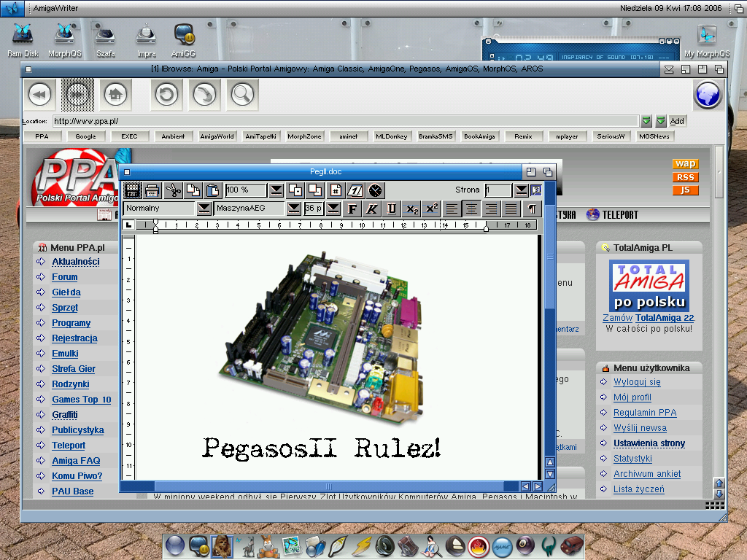Open the AmigaWorld bookmark button

(217, 136)
